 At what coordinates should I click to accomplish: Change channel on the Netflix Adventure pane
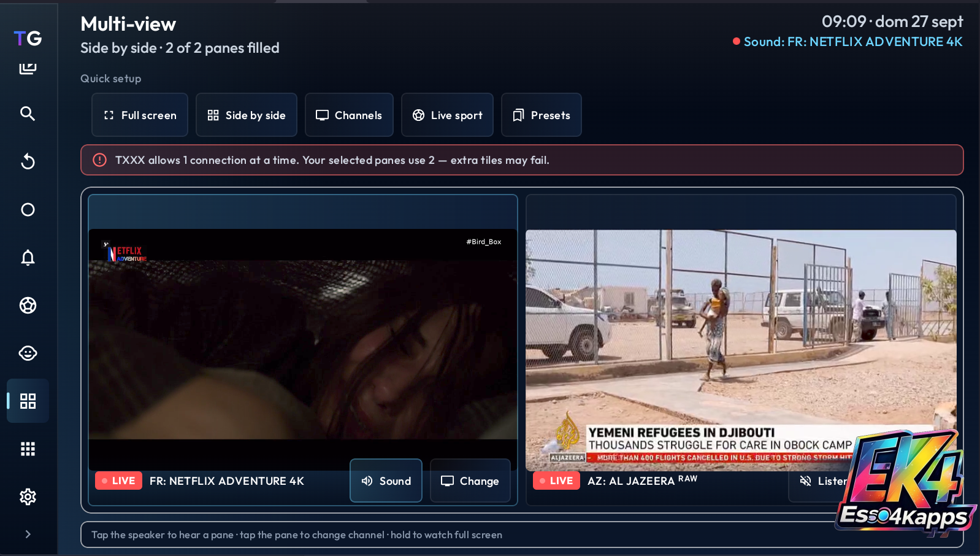click(470, 481)
